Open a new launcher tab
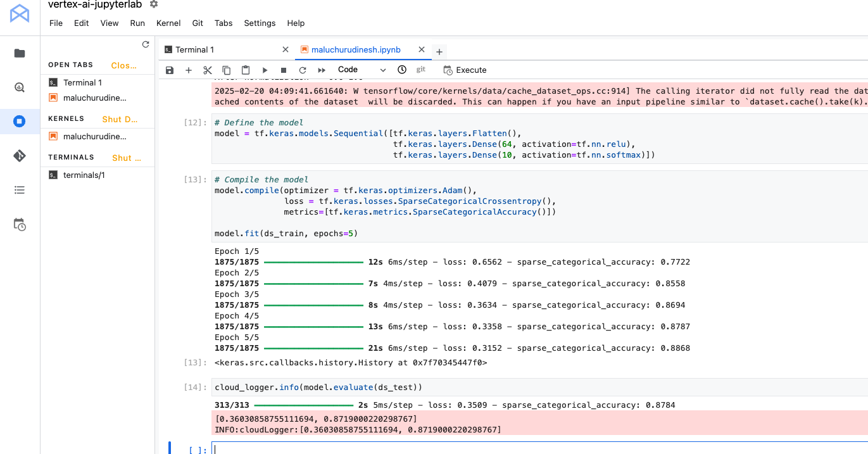 point(439,51)
